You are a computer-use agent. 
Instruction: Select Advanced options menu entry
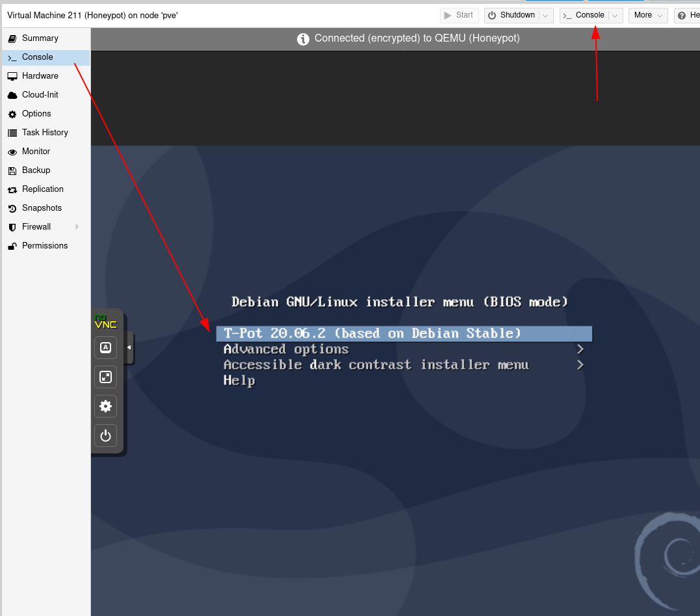404,349
